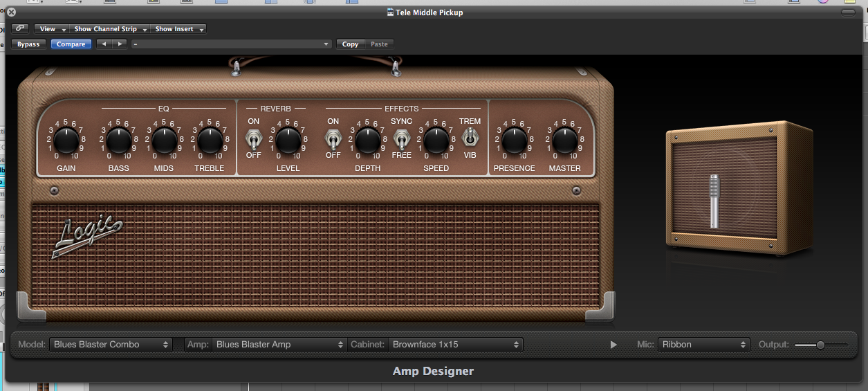
Task: Click the effects SPEED knob
Action: (x=436, y=142)
